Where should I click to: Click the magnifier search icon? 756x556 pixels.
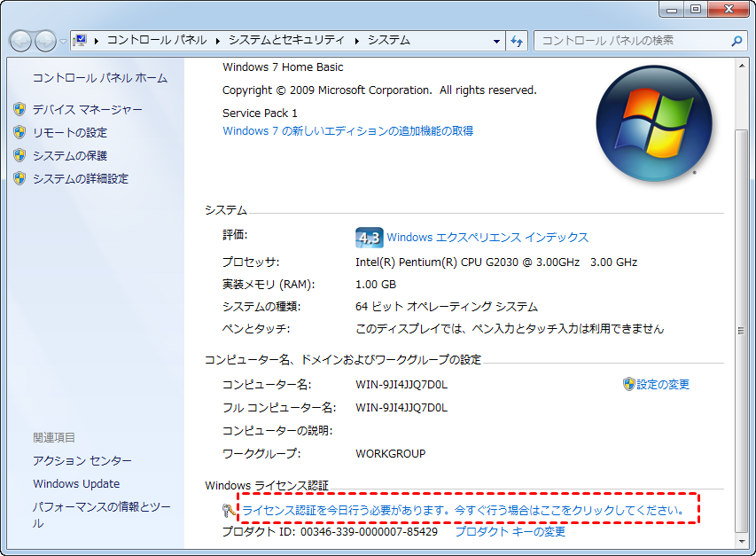(737, 41)
